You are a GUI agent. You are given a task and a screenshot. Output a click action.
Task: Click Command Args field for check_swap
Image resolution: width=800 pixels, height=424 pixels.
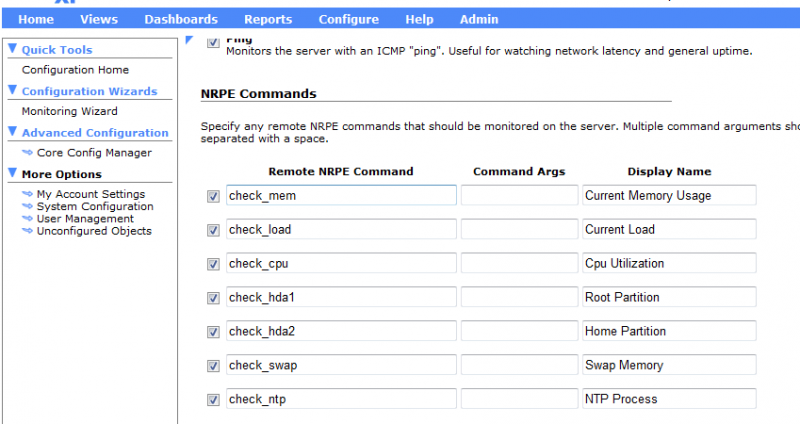click(519, 365)
